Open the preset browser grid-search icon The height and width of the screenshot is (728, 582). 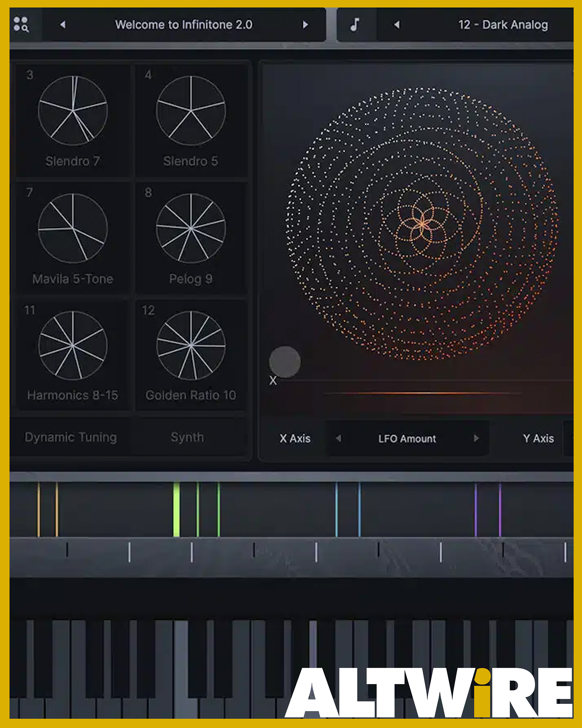21,25
